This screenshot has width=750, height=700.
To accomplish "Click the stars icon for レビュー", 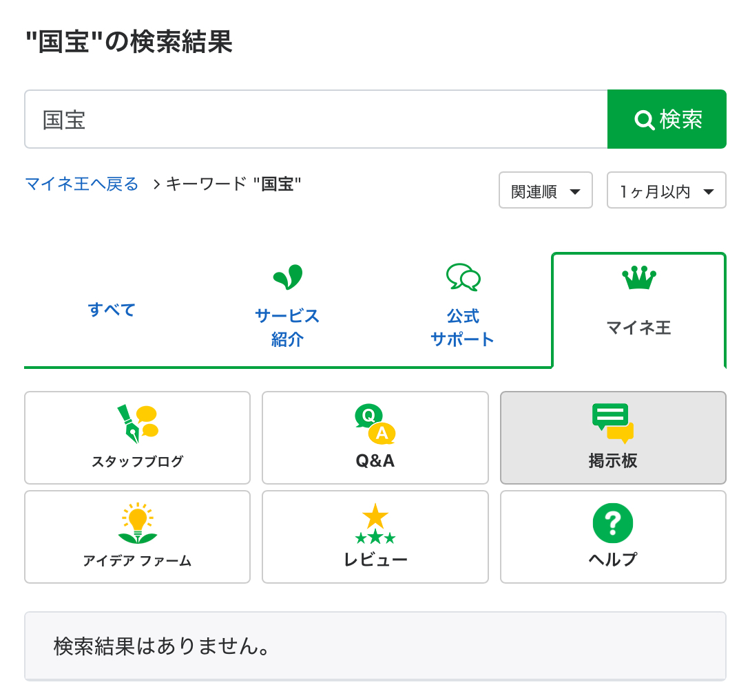I will coord(375,523).
